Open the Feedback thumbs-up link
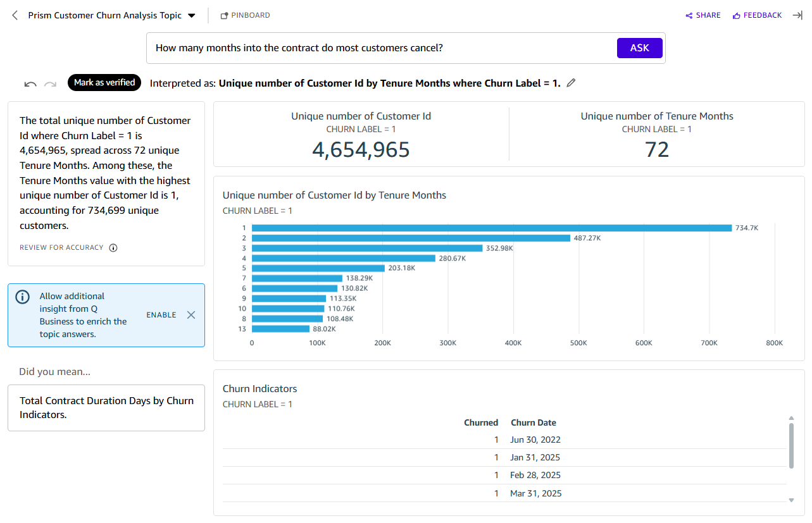This screenshot has width=812, height=523. click(x=757, y=15)
